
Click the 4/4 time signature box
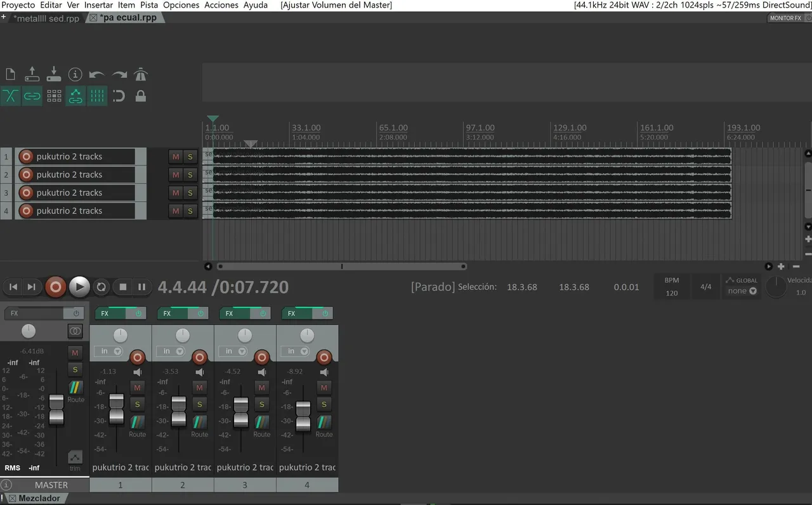pyautogui.click(x=705, y=287)
